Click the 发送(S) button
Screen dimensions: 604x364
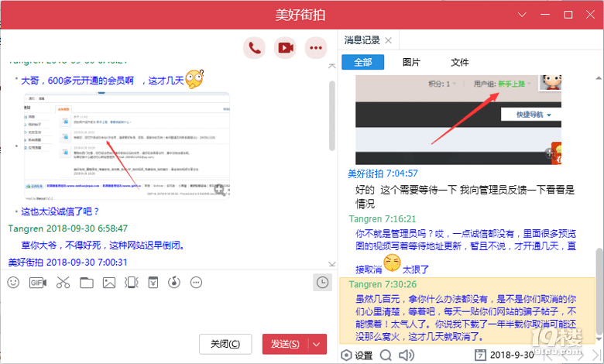pos(285,344)
